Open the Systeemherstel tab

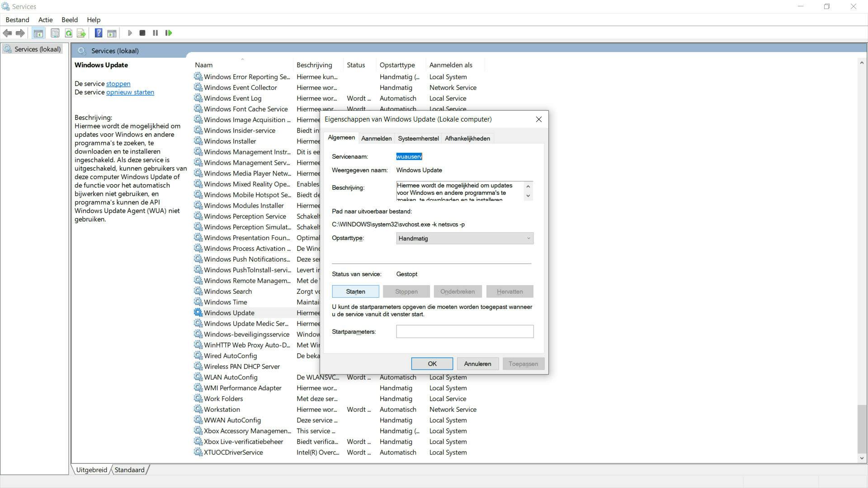click(x=418, y=138)
